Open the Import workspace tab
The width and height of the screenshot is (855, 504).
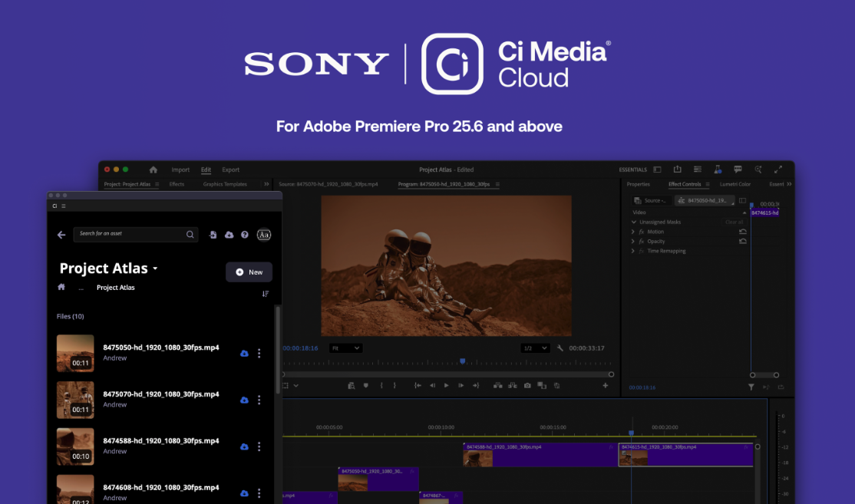[180, 170]
